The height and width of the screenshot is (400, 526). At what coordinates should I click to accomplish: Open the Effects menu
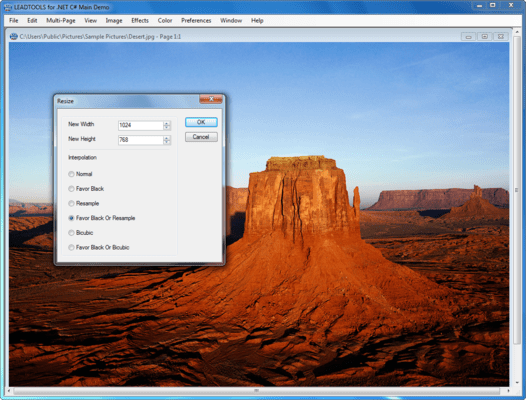140,20
